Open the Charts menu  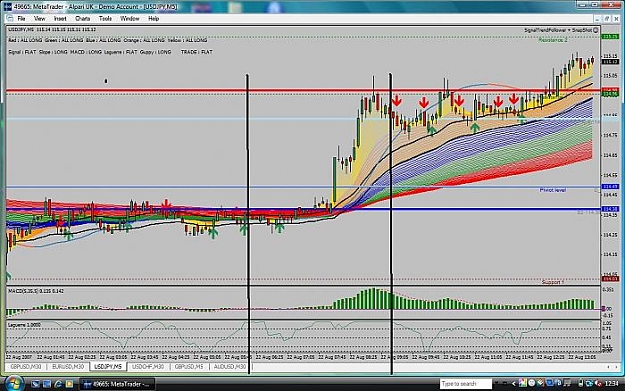pos(83,18)
